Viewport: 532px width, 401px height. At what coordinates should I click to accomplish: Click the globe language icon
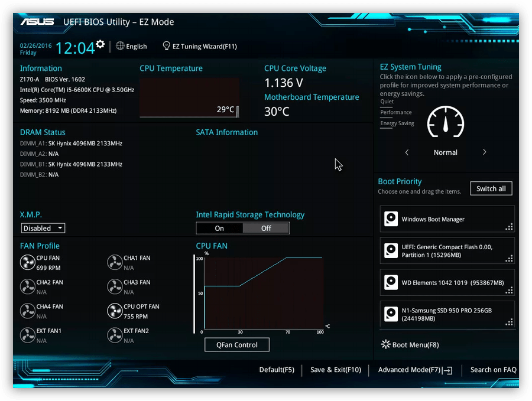[120, 45]
